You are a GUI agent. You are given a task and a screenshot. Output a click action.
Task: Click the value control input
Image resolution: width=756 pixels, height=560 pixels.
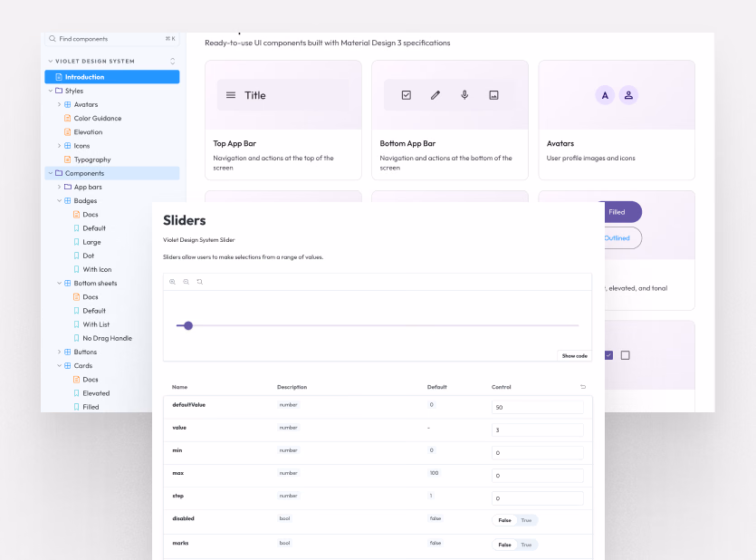[538, 430]
